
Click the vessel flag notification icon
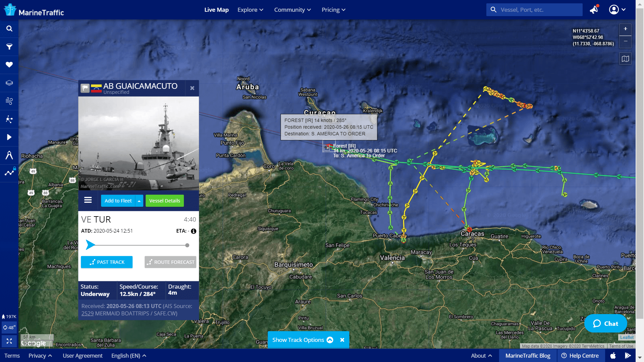pos(85,88)
